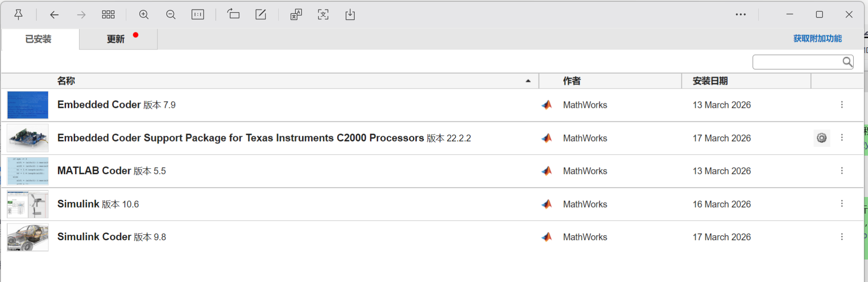Open options menu for MATLAB Coder row
The width and height of the screenshot is (868, 282).
842,171
